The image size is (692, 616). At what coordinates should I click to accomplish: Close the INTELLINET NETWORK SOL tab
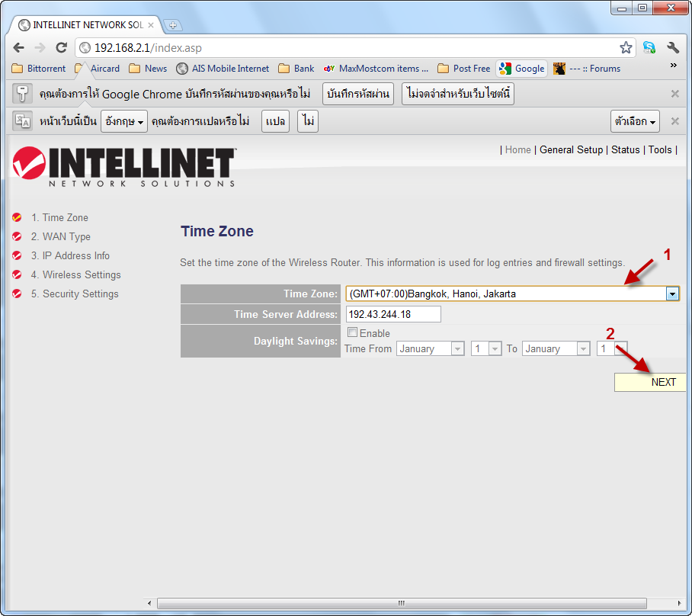pyautogui.click(x=151, y=25)
